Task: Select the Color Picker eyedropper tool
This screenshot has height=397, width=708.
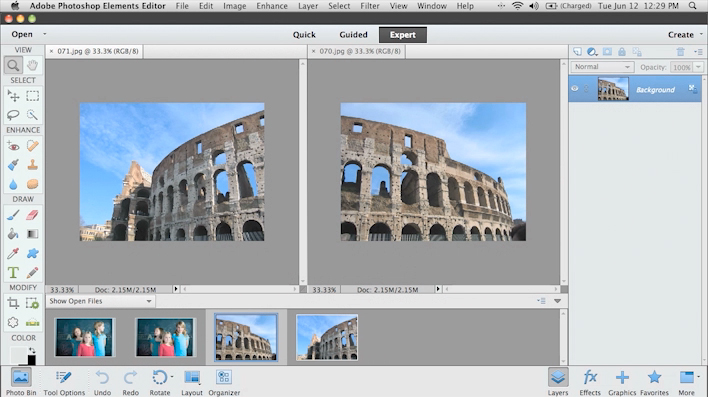Action: [13, 253]
